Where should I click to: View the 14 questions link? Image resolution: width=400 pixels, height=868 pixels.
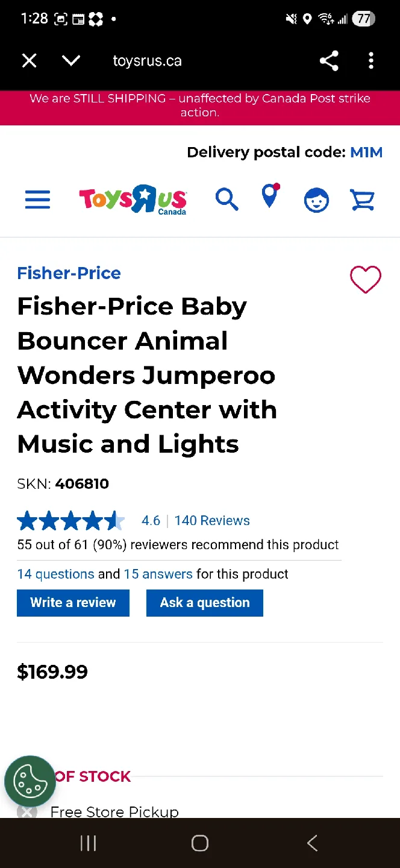(55, 574)
